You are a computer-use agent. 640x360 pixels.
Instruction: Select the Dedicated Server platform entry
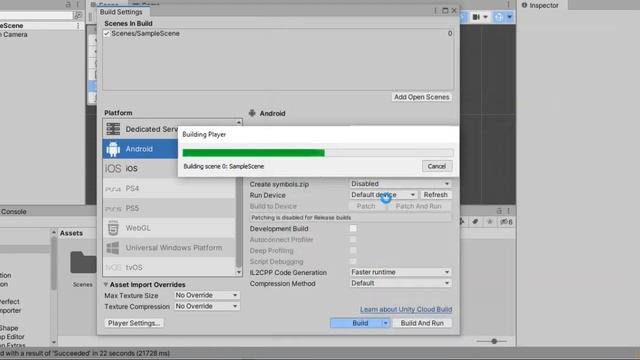(x=140, y=129)
